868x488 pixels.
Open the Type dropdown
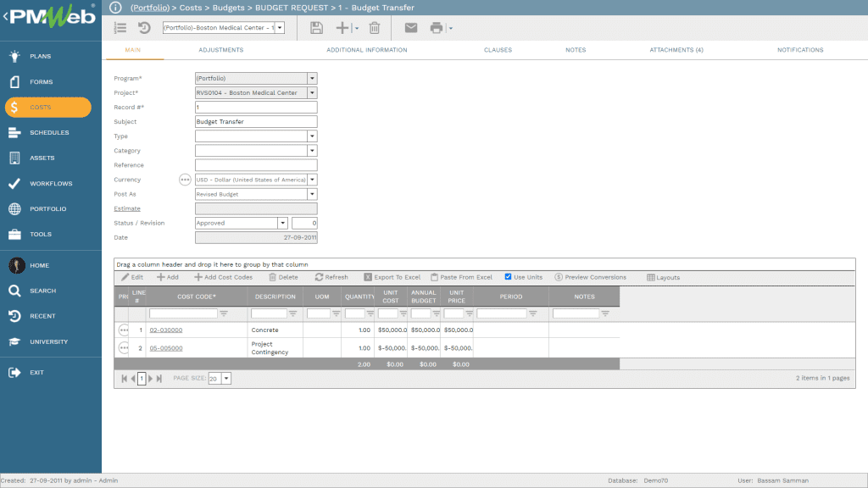[312, 136]
